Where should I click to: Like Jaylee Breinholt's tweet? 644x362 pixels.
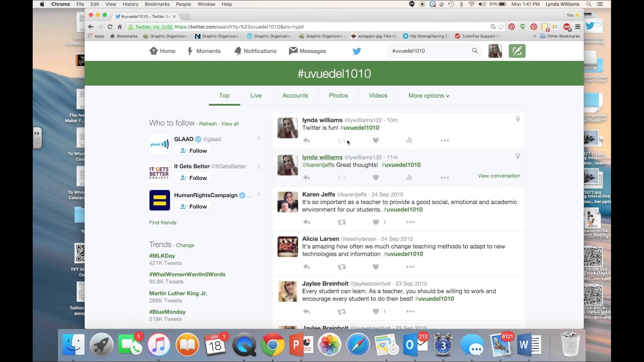coord(375,312)
